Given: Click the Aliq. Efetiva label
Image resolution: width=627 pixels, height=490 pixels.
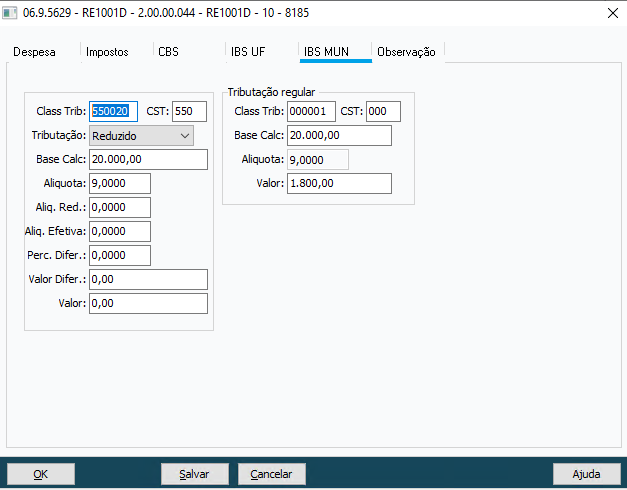Looking at the screenshot, I should coord(55,231).
